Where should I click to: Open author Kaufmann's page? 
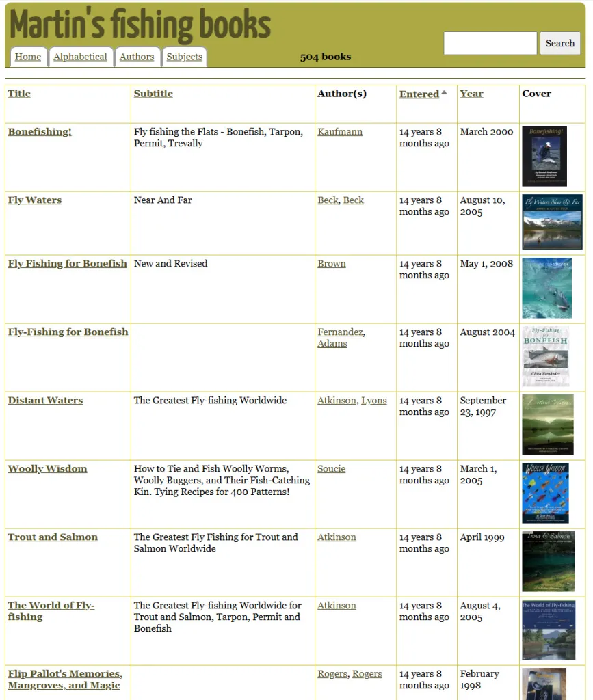[x=340, y=132]
